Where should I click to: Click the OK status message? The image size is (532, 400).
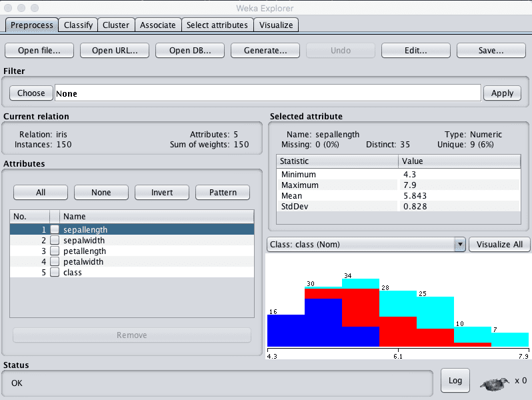pyautogui.click(x=17, y=383)
